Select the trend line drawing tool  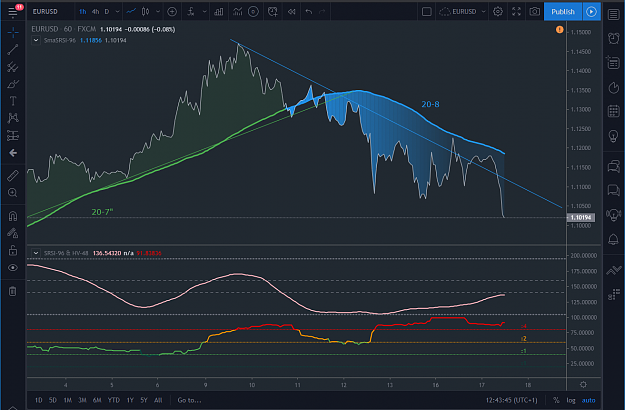coord(13,50)
